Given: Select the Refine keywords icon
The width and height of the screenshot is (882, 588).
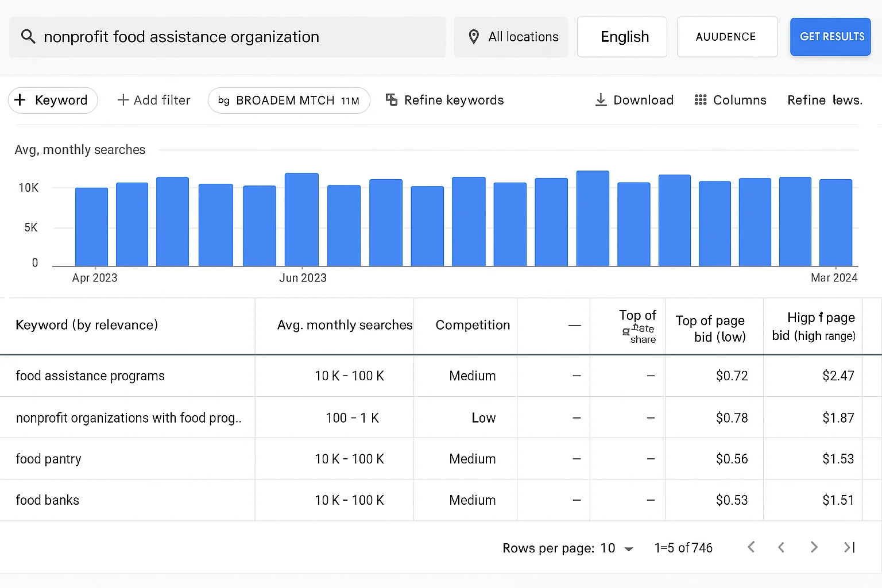Looking at the screenshot, I should tap(391, 100).
